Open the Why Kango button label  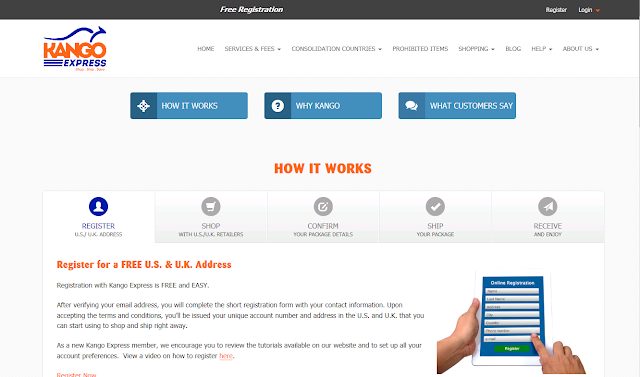point(318,106)
